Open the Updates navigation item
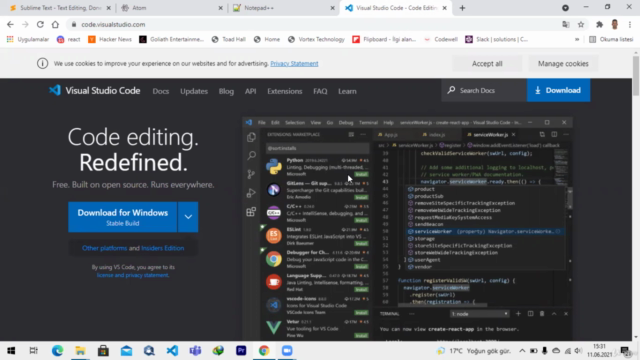 194,91
